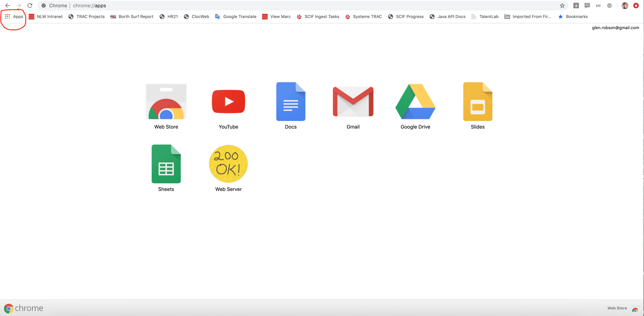The height and width of the screenshot is (316, 644).
Task: Open the View Marc bookmark
Action: coord(276,16)
